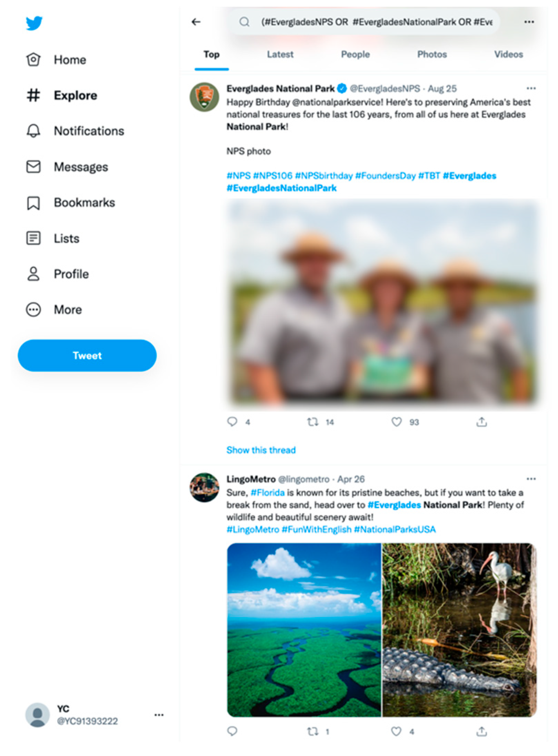
Task: Open search options three-dot menu
Action: pyautogui.click(x=529, y=22)
